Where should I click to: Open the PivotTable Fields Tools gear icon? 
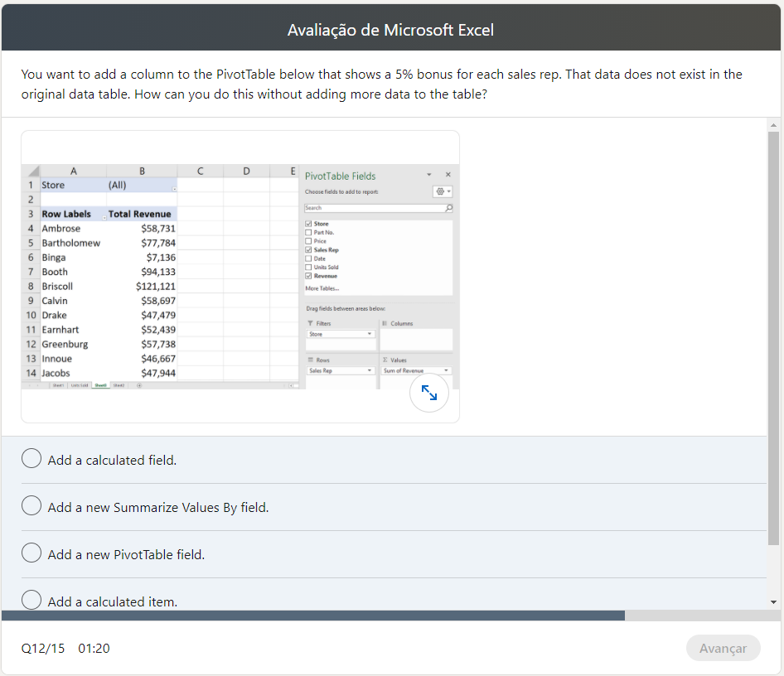tap(440, 191)
